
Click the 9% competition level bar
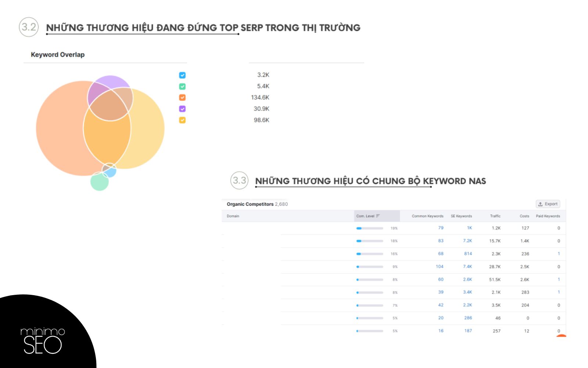click(x=370, y=267)
